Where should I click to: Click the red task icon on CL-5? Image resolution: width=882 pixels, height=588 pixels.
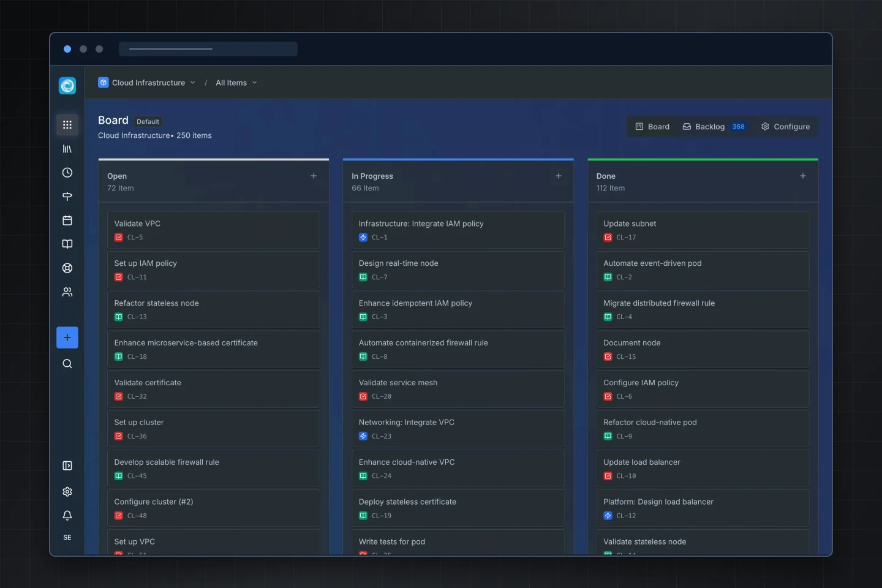coord(119,238)
